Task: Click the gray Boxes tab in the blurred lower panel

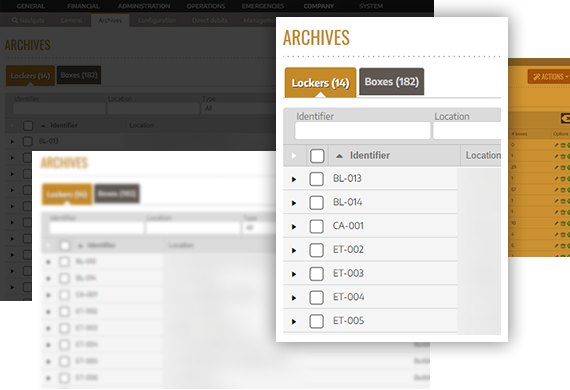Action: coord(117,193)
